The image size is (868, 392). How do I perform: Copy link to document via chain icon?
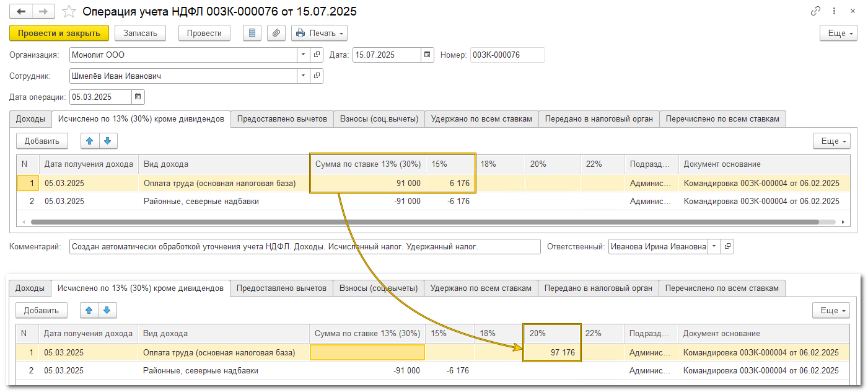coord(815,12)
